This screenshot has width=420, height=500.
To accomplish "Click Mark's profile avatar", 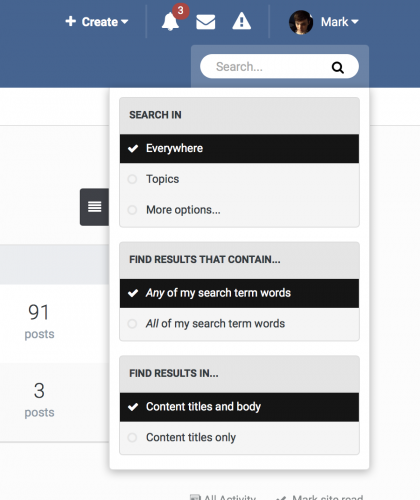I will [301, 22].
